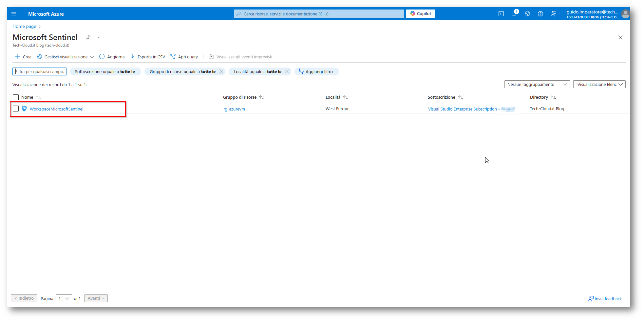Open the WorkspaceMicrosoftSentinel workspace link
This screenshot has height=321, width=644.
pyautogui.click(x=57, y=109)
